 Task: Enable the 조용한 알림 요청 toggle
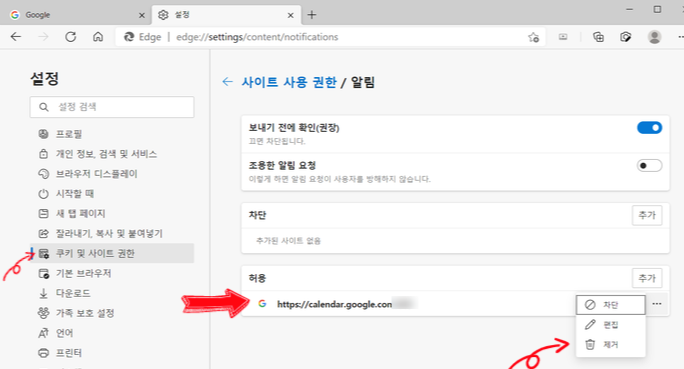click(x=650, y=166)
